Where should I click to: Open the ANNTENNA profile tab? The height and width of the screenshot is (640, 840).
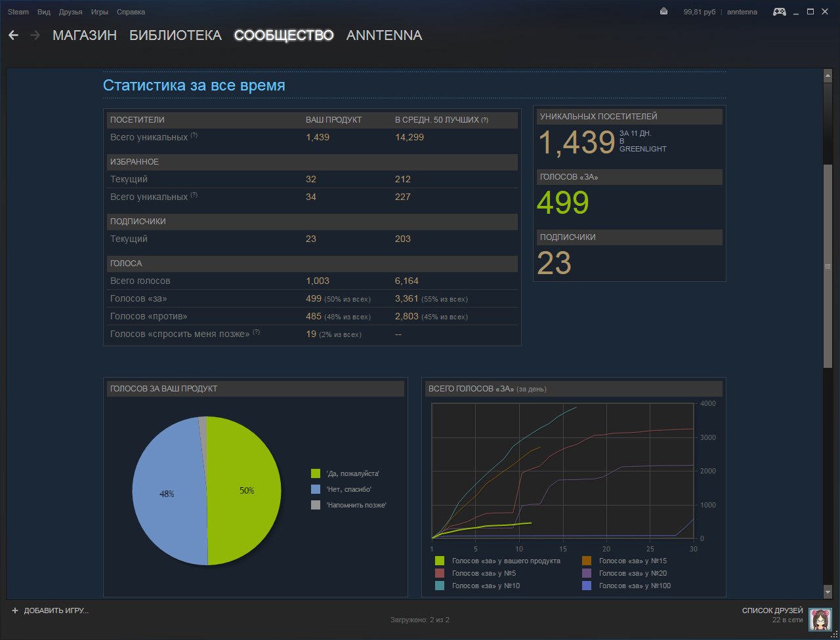pyautogui.click(x=384, y=35)
